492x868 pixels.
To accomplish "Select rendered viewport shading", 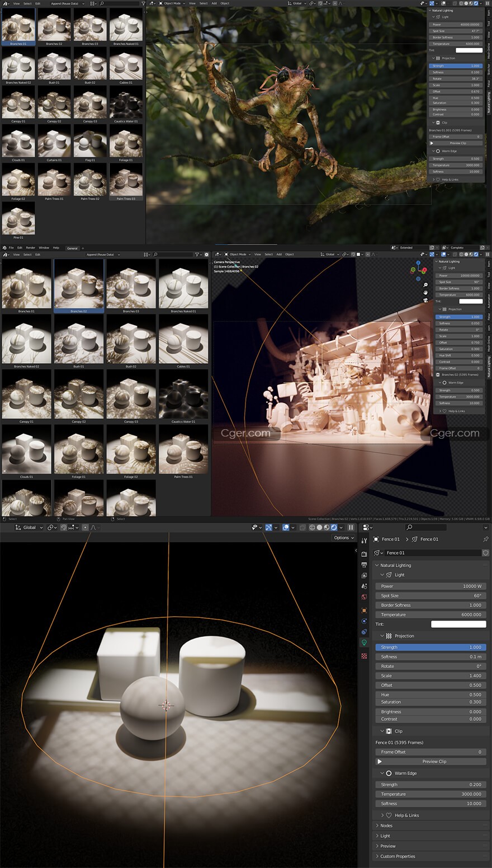I will (334, 527).
